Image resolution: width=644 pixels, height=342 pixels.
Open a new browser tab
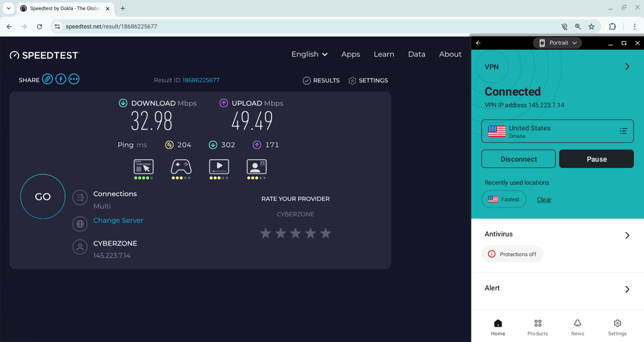(x=123, y=8)
